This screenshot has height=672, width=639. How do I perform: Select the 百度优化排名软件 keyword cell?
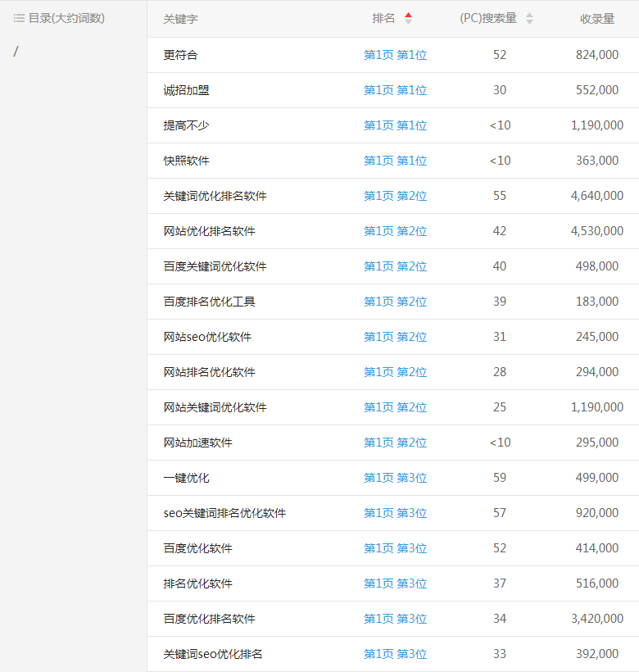[209, 619]
